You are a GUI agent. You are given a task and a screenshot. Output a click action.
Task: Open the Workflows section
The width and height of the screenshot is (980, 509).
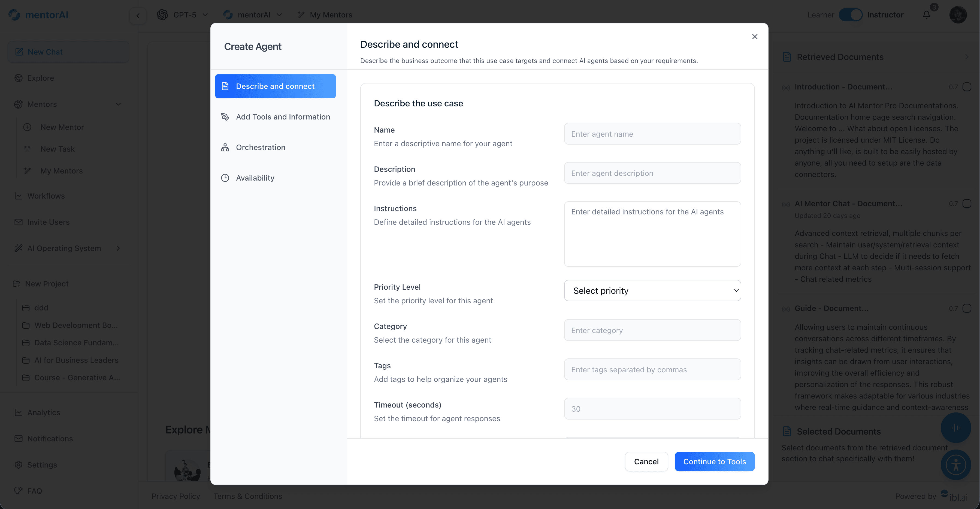(46, 196)
